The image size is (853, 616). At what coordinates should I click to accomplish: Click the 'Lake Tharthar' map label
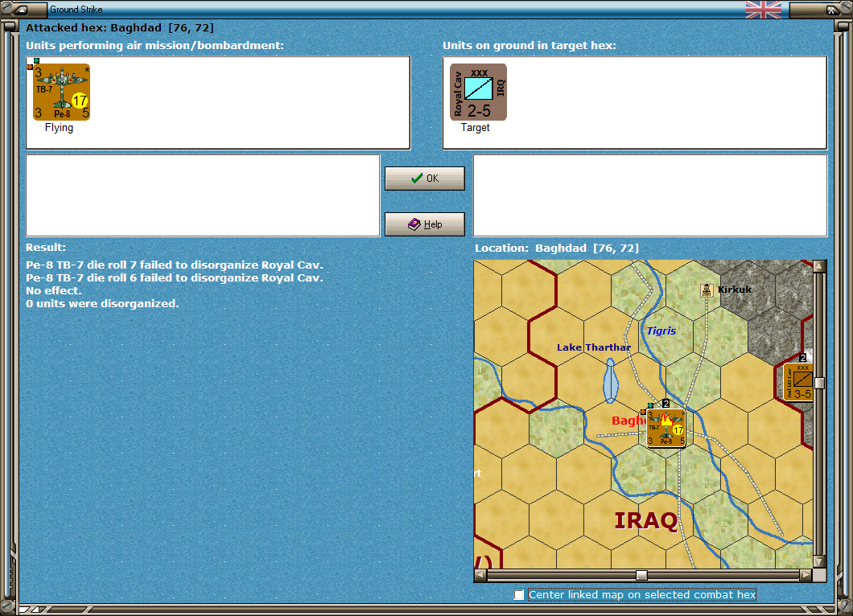coord(594,347)
